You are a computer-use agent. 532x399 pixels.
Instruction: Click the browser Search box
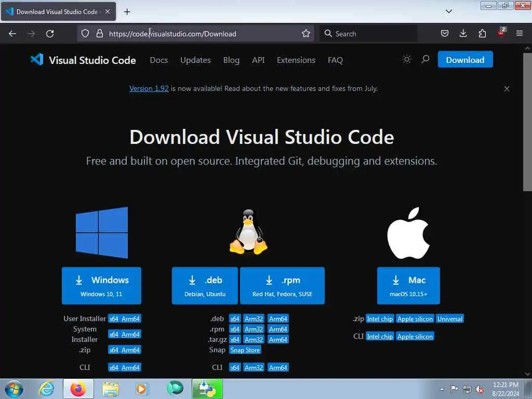click(368, 34)
